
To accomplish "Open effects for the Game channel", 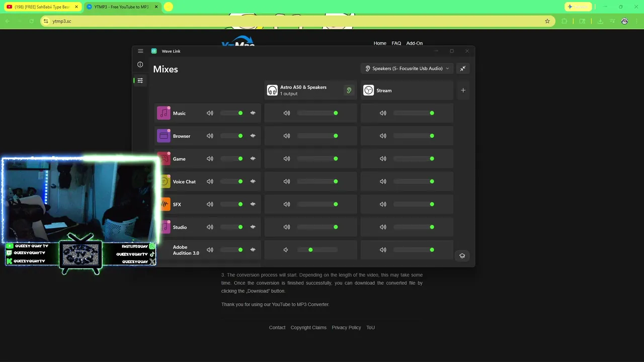I will click(253, 158).
